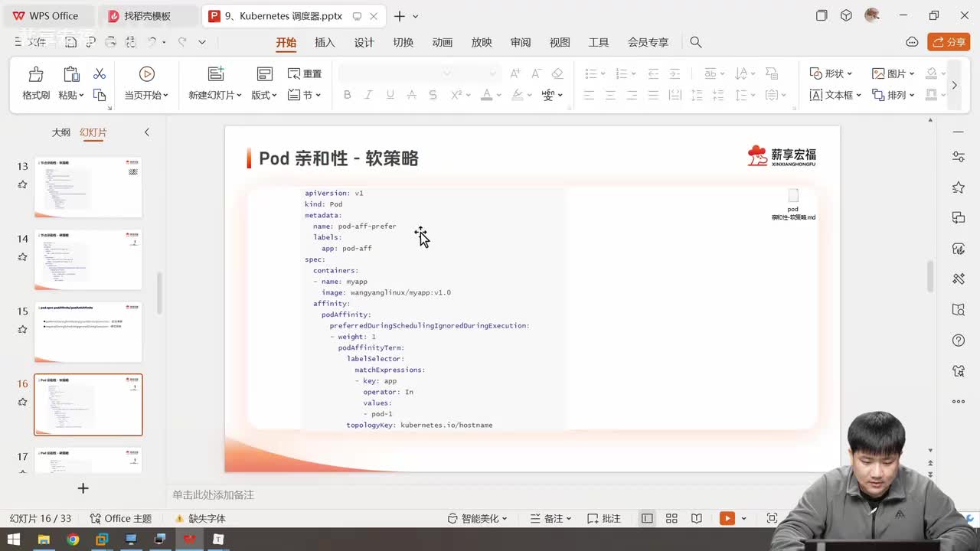
Task: Open the Insert (插入) ribbon tab
Action: tap(325, 42)
